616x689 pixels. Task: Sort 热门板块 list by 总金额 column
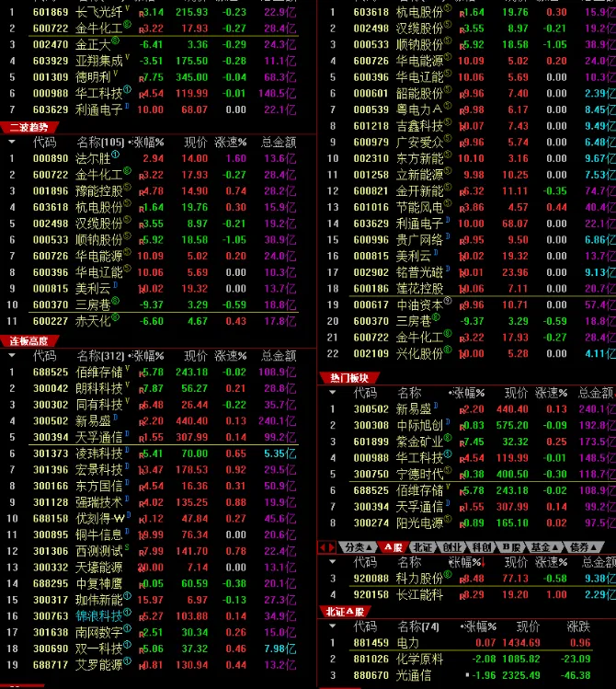click(x=596, y=393)
